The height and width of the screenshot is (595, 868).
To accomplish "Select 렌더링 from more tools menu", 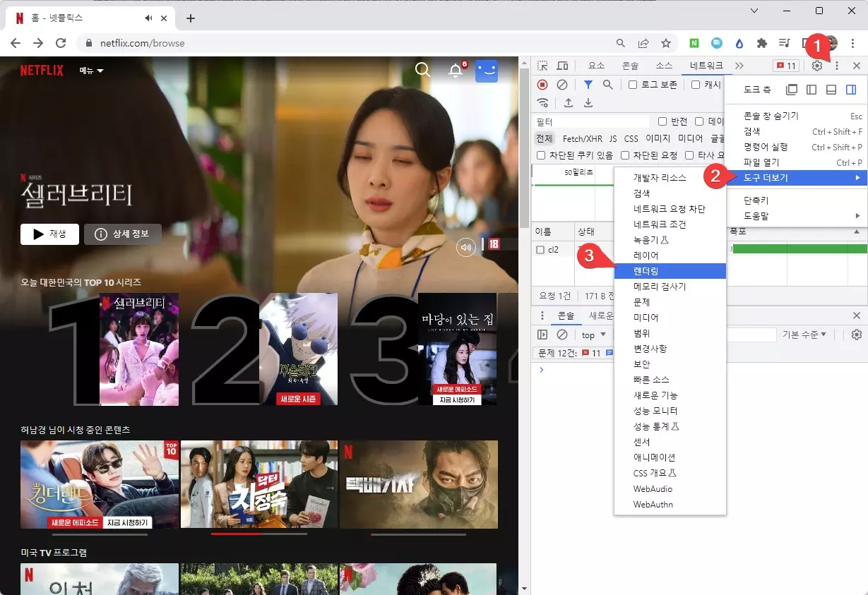I will coord(670,271).
